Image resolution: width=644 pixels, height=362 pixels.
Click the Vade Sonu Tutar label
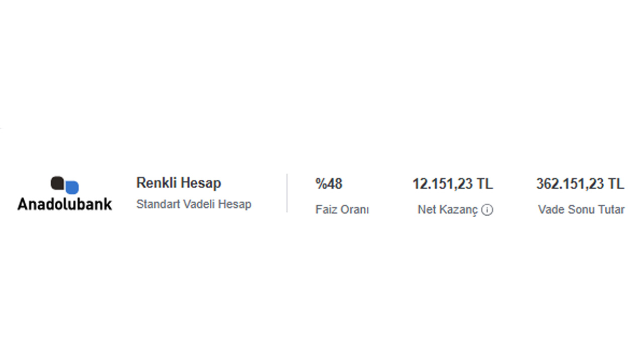(x=581, y=210)
